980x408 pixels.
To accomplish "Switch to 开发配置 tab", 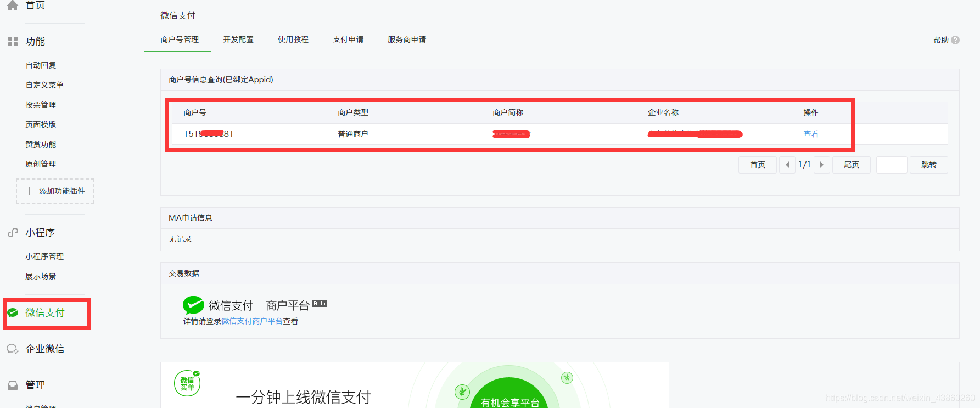I will [x=238, y=40].
